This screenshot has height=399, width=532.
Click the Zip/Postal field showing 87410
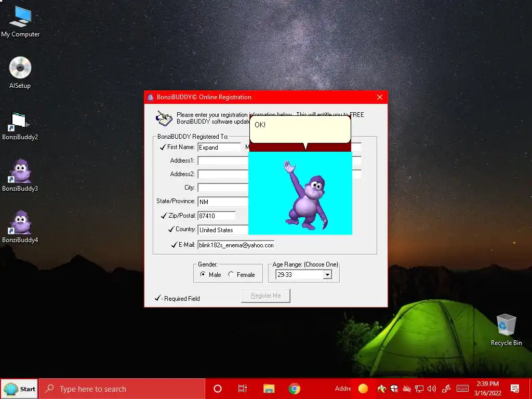pyautogui.click(x=217, y=216)
